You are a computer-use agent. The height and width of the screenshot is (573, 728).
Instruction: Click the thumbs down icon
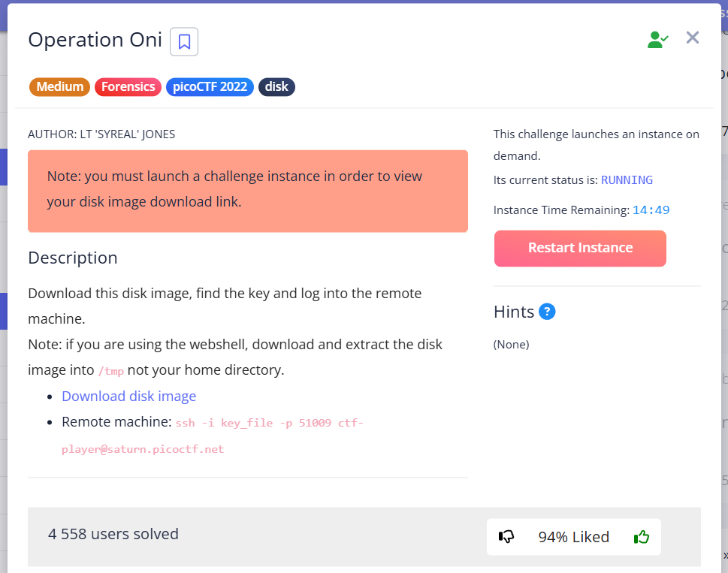pos(506,537)
